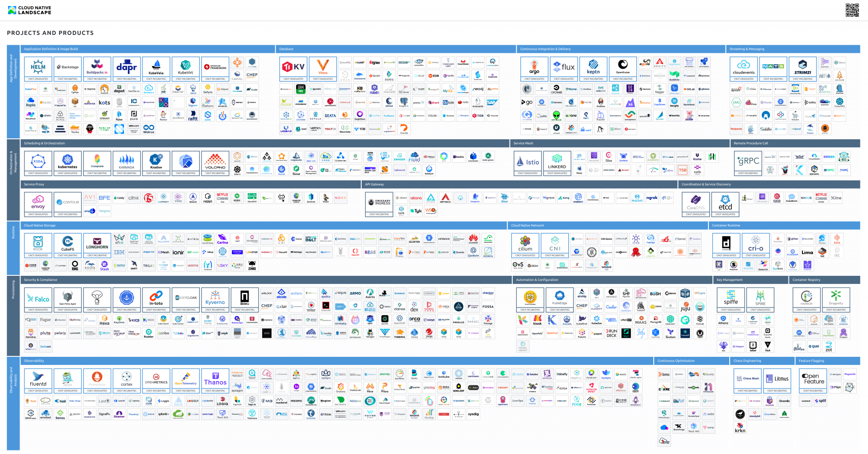Open the Argo CI/CD card
Screen dimensions: 868x454
[x=534, y=69]
